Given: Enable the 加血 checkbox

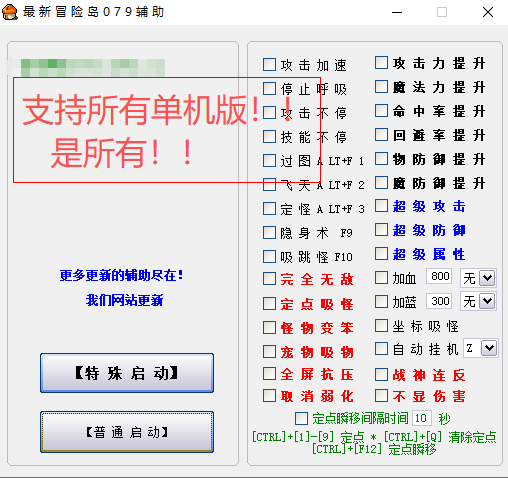Looking at the screenshot, I should [381, 277].
